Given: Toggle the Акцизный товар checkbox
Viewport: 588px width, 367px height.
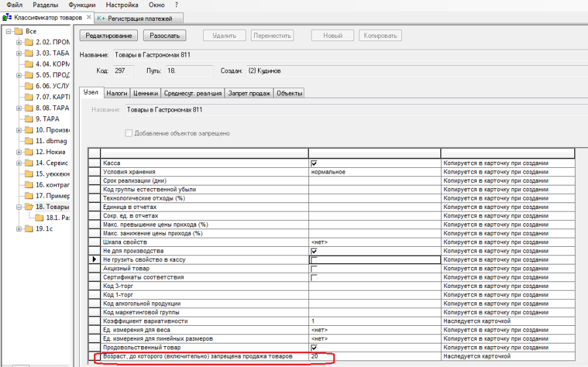Looking at the screenshot, I should 314,269.
